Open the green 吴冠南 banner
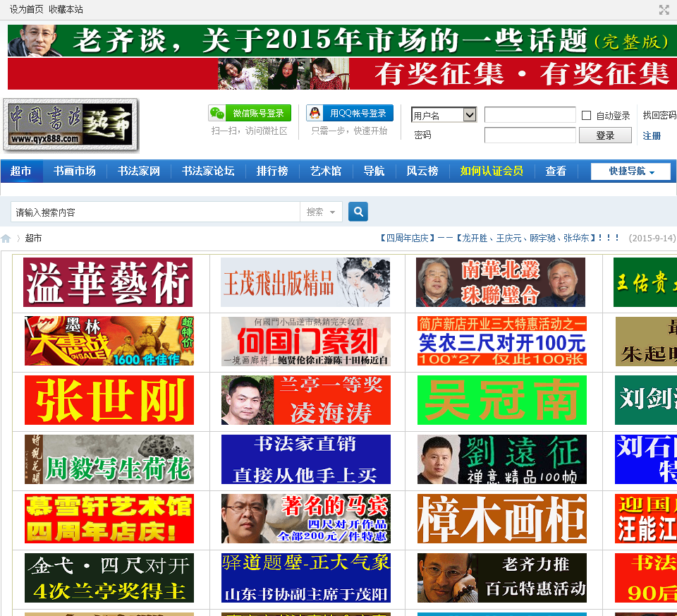677x616 pixels. [x=502, y=400]
